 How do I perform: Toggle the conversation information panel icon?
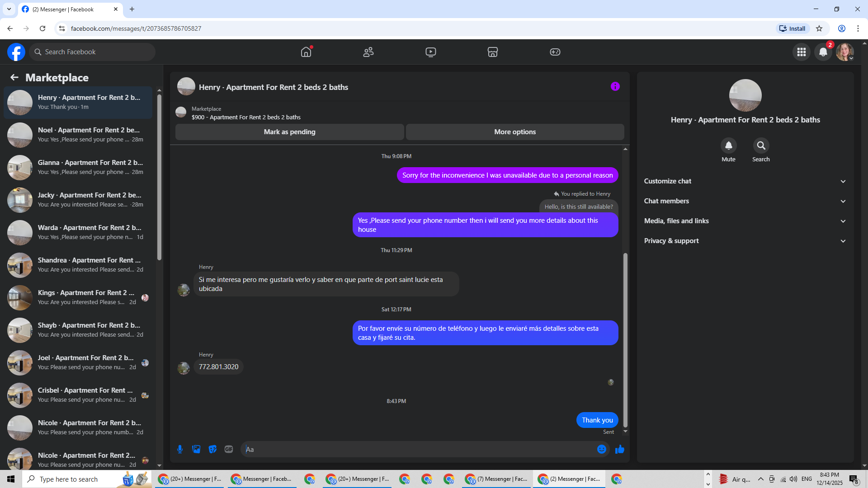coord(615,86)
